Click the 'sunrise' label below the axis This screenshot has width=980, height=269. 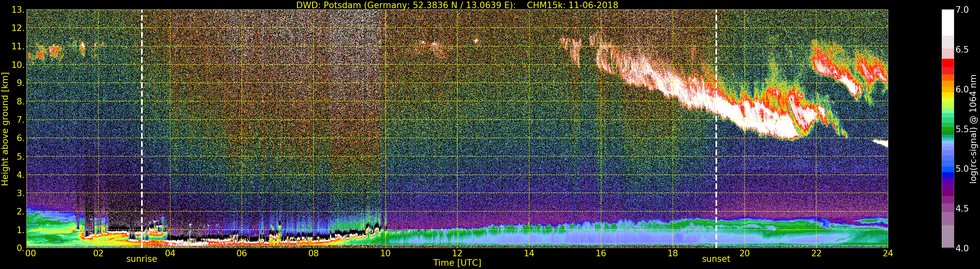click(141, 259)
